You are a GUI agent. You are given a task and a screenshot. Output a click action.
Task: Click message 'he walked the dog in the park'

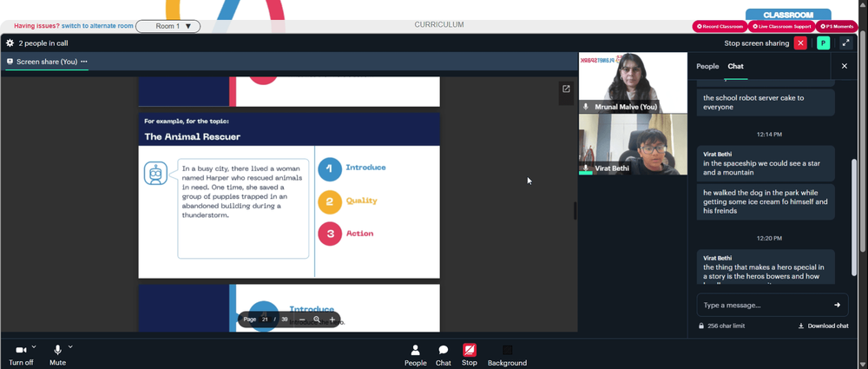pyautogui.click(x=765, y=201)
